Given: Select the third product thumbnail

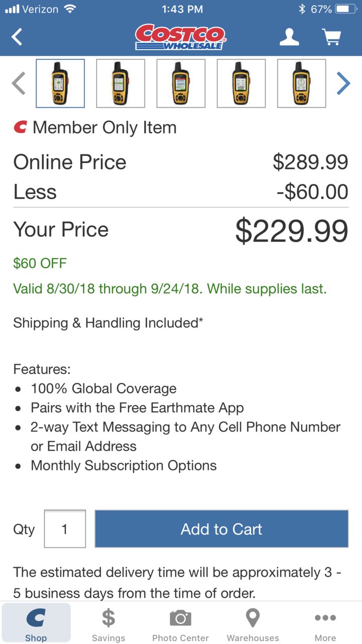Looking at the screenshot, I should 181,84.
